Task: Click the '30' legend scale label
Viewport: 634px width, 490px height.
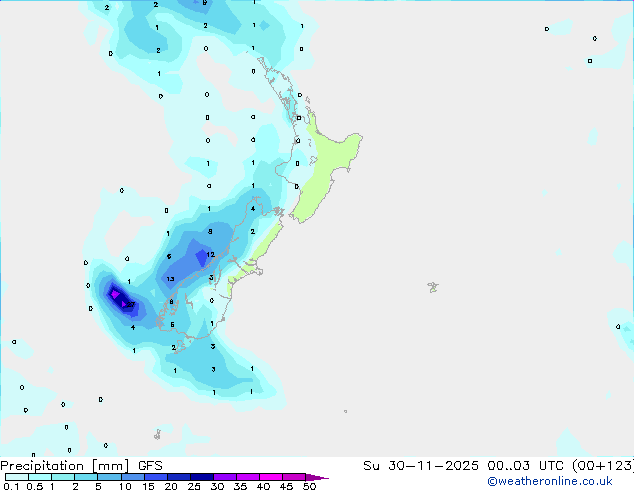Action: coord(217,486)
